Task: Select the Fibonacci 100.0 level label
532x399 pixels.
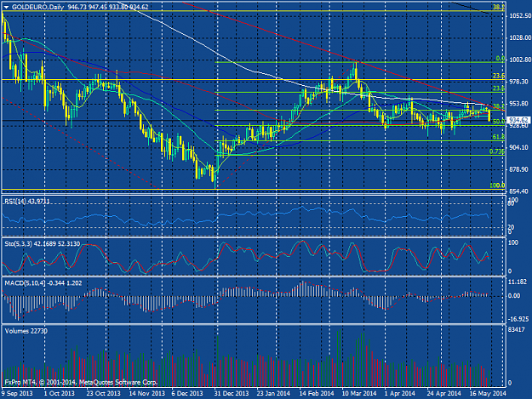Action: [x=497, y=185]
